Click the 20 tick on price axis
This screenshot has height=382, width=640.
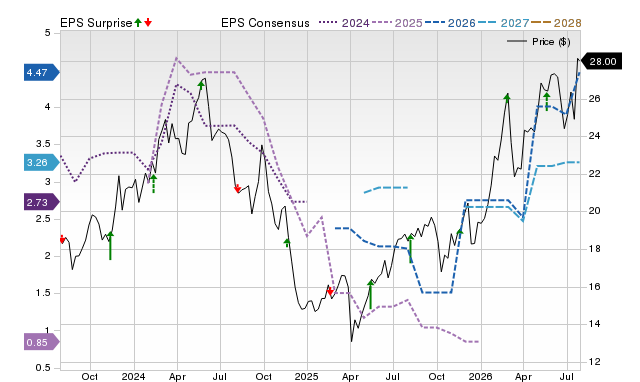click(x=595, y=211)
